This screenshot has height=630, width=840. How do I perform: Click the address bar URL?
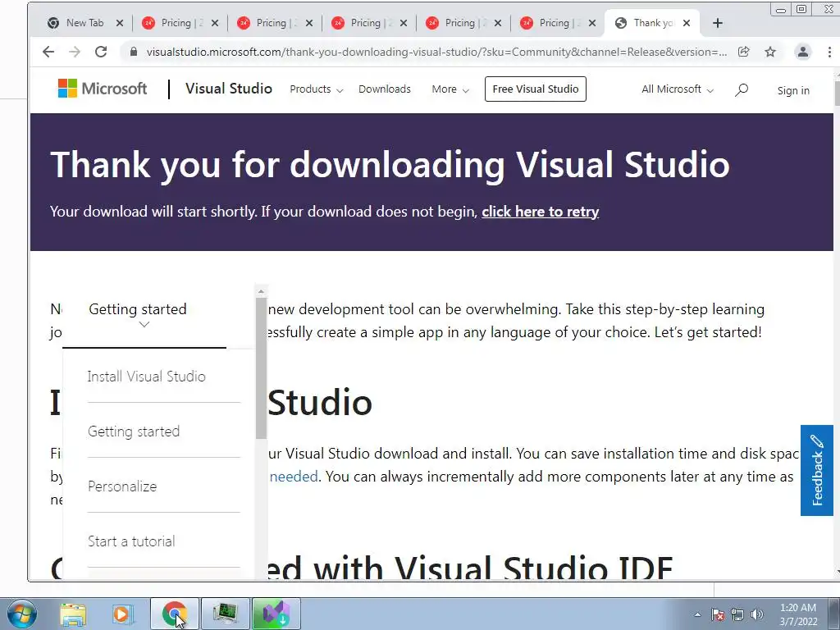436,52
